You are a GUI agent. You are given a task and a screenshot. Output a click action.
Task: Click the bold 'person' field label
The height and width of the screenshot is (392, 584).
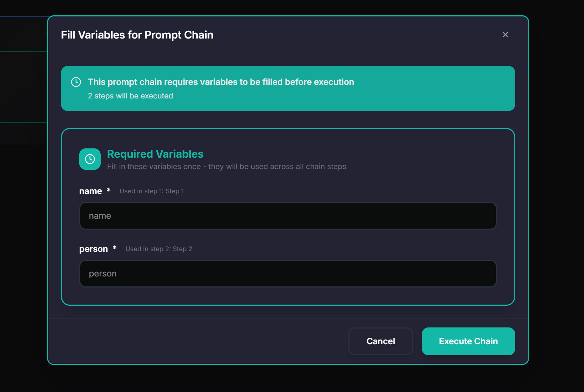(x=93, y=249)
